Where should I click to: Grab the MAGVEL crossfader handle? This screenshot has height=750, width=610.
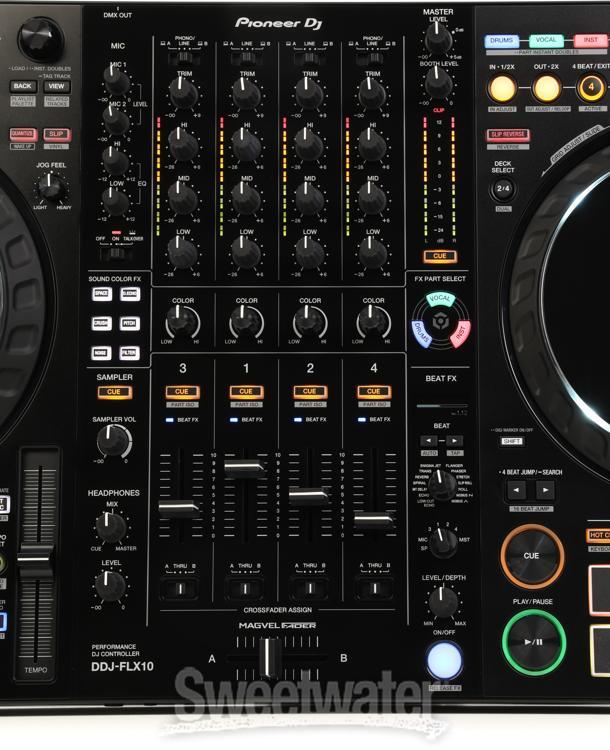(270, 658)
